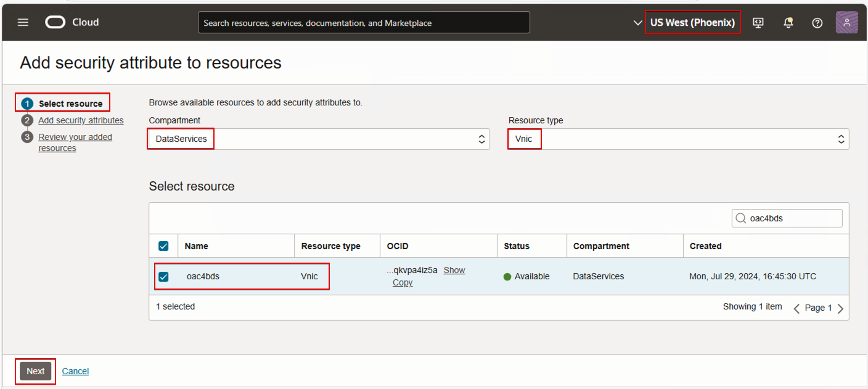Image resolution: width=868 pixels, height=389 pixels.
Task: Click the '1 selected' footer text
Action: [x=175, y=306]
